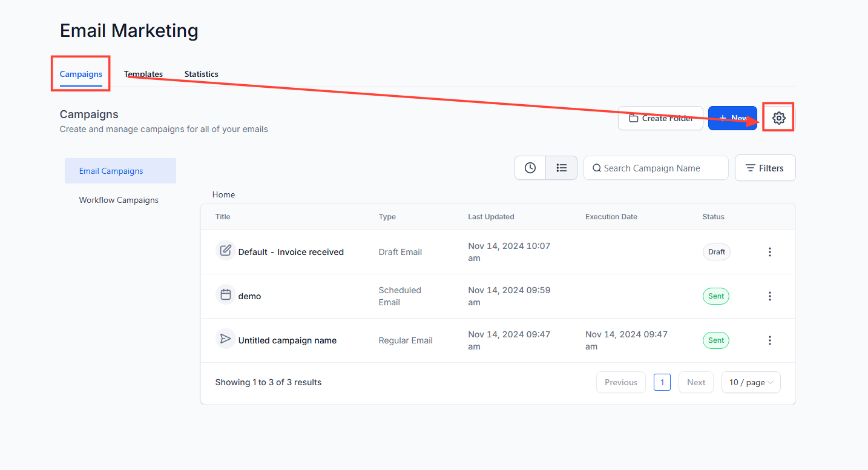The image size is (868, 470).
Task: Click paper plane icon beside Untitled campaign name
Action: (x=225, y=339)
